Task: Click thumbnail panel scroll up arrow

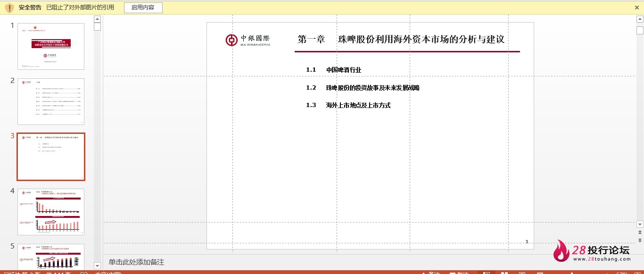Action: pos(98,19)
